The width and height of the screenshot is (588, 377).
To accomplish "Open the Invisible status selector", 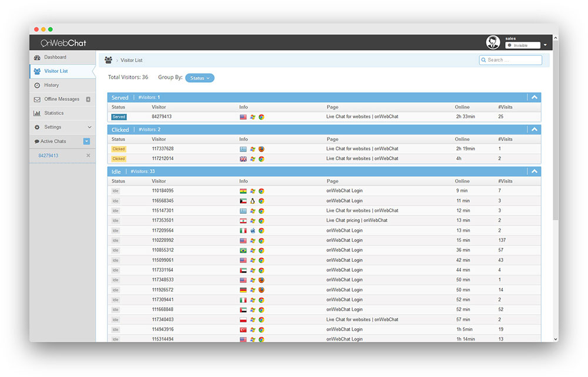I will click(523, 45).
